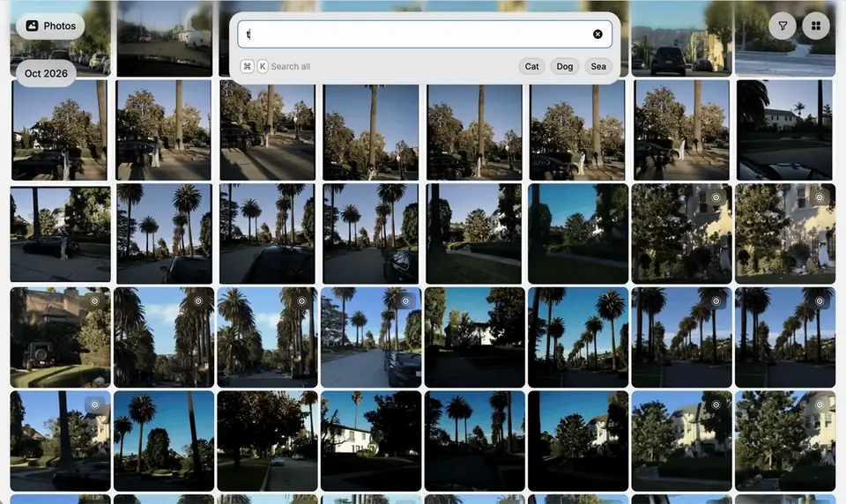The image size is (846, 504).
Task: Select the Dog search suggestion
Action: pyautogui.click(x=564, y=66)
